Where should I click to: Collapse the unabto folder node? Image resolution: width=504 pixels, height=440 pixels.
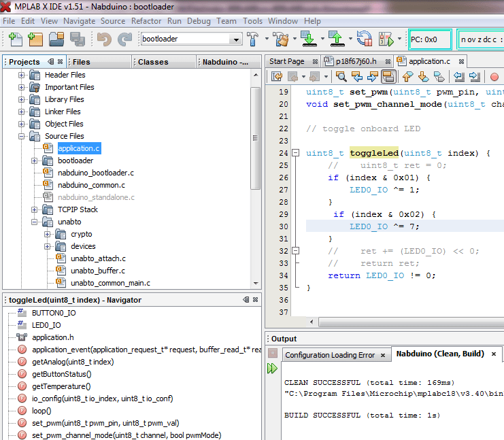pyautogui.click(x=34, y=222)
